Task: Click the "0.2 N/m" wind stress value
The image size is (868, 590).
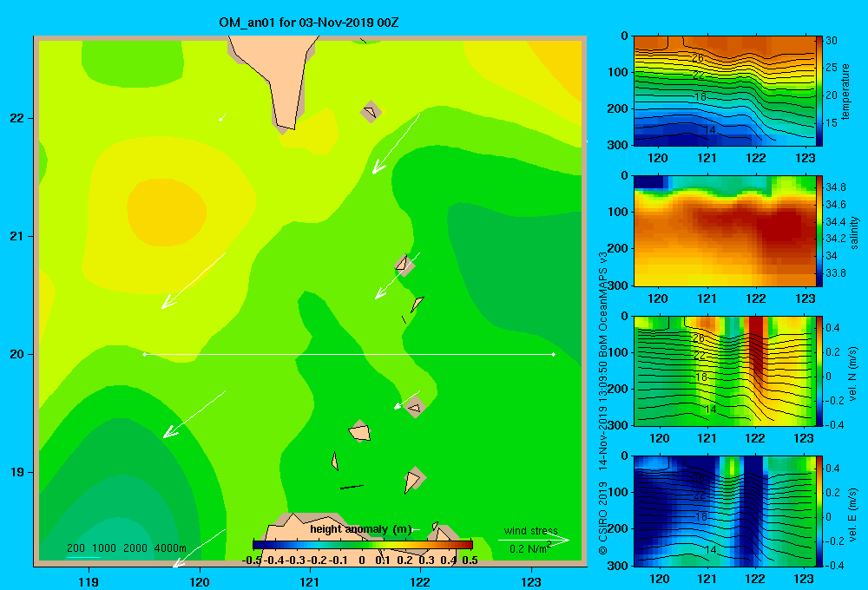Action: click(x=529, y=548)
